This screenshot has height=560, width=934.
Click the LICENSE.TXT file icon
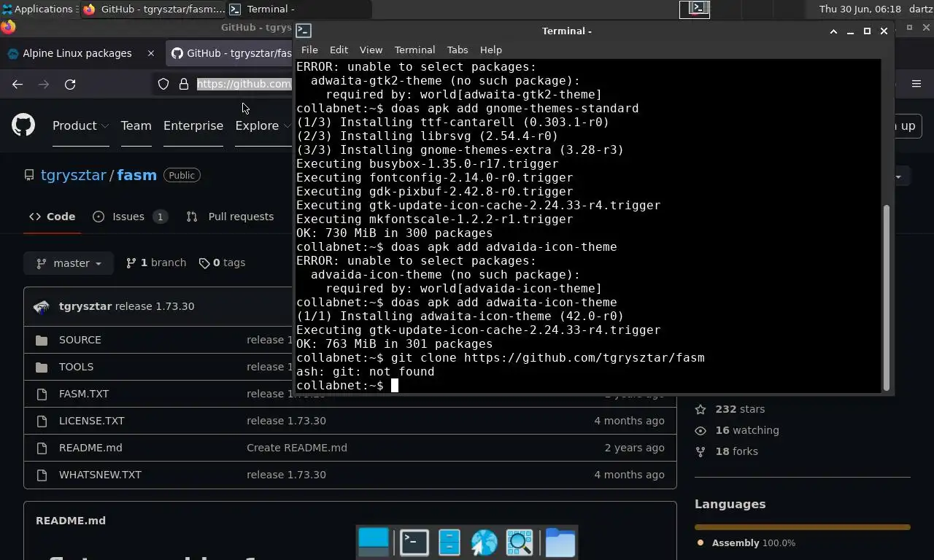42,421
